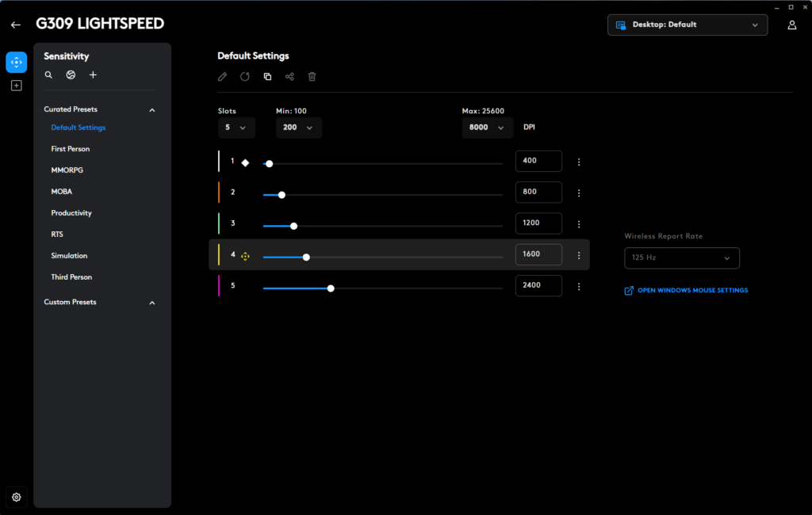This screenshot has width=812, height=515.
Task: Open the Min DPI 200 dropdown
Action: pyautogui.click(x=299, y=128)
